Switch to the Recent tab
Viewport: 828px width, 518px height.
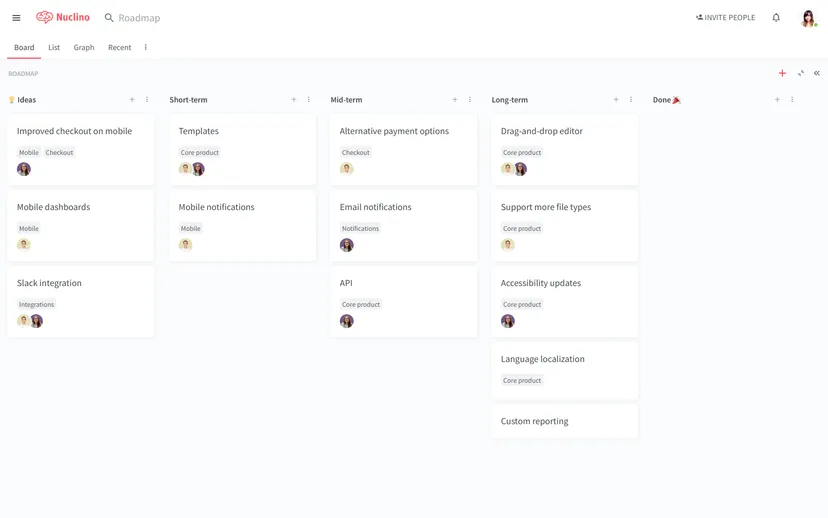tap(119, 48)
